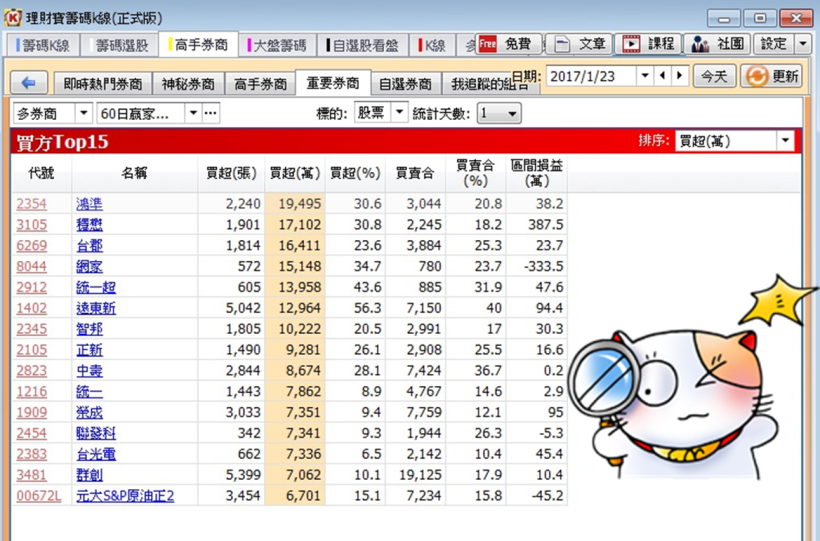The height and width of the screenshot is (541, 820).
Task: Select the 重要券商 sub-tab
Action: [333, 83]
